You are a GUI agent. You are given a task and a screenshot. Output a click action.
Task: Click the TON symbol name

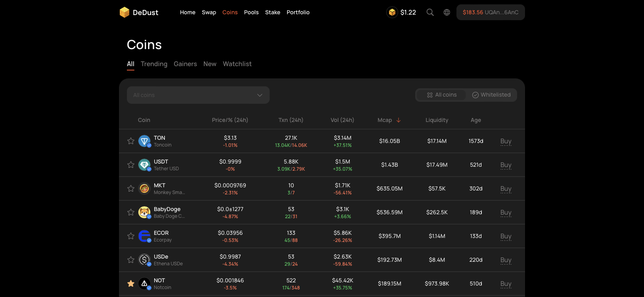coord(159,138)
